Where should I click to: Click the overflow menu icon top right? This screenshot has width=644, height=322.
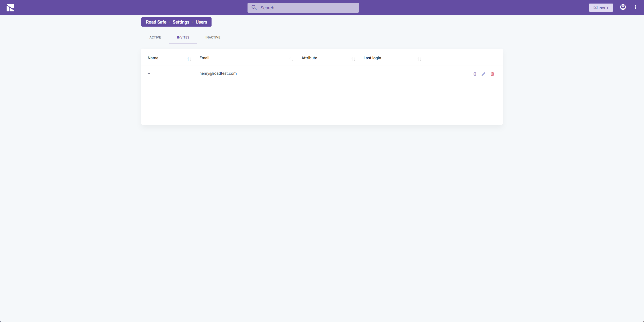click(x=635, y=7)
